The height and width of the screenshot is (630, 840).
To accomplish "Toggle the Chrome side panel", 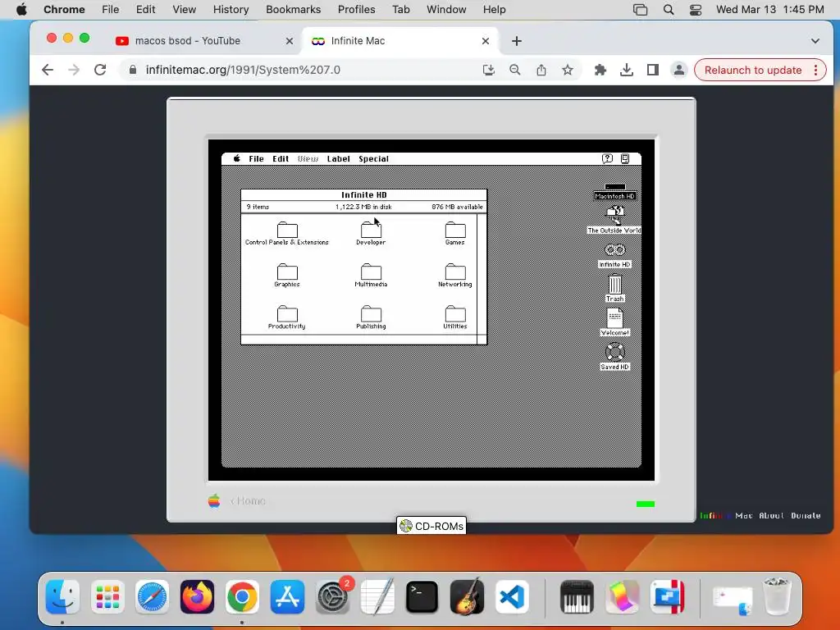I will pos(652,70).
